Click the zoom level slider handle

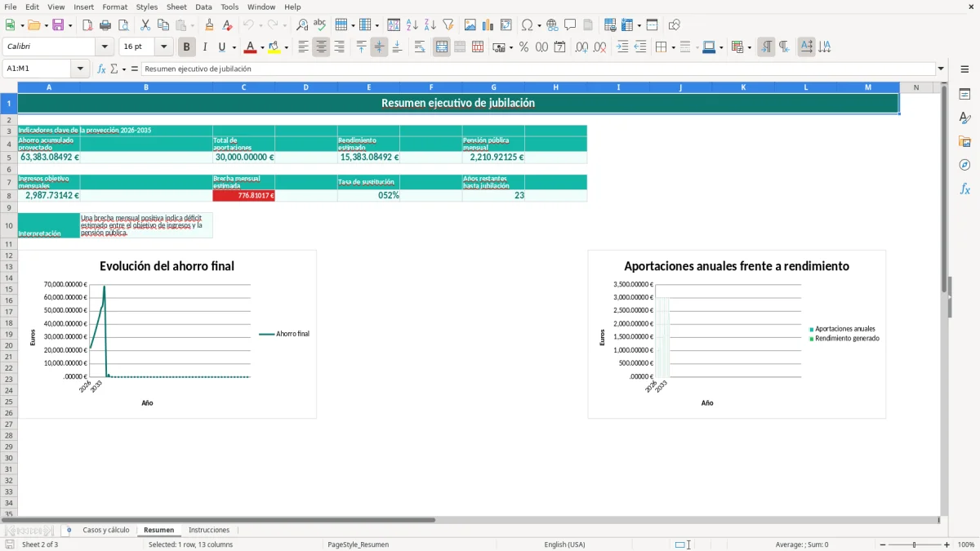pos(915,544)
